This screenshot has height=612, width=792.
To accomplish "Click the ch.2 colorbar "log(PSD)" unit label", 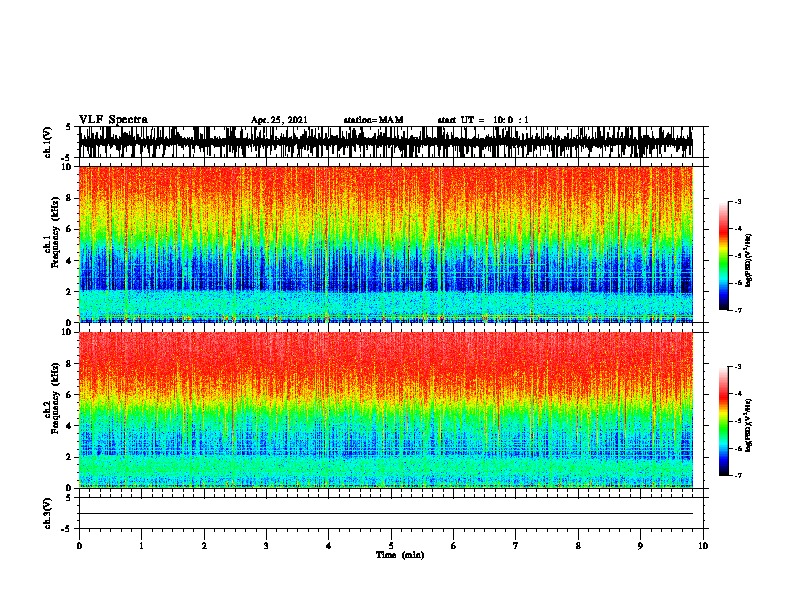I will (748, 426).
